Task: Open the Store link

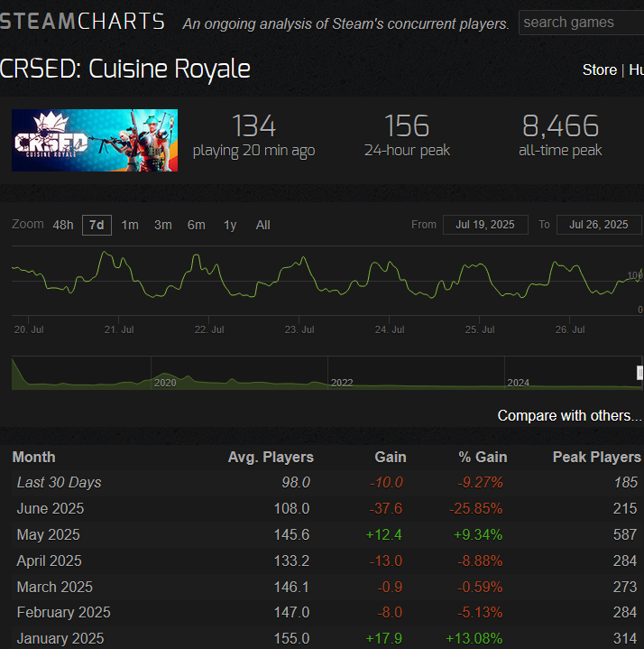Action: pyautogui.click(x=599, y=70)
